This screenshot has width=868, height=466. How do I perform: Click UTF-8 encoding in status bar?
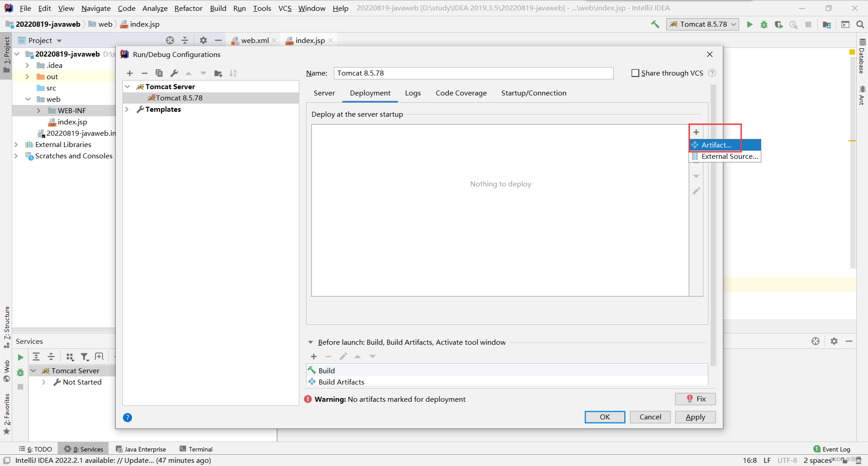pyautogui.click(x=787, y=461)
